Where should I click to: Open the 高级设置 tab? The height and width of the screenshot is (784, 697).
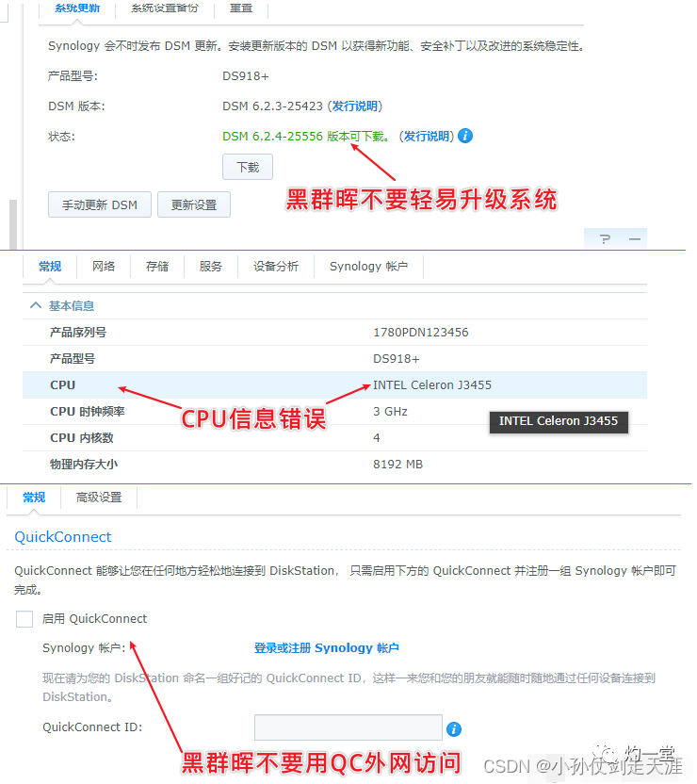[x=99, y=497]
